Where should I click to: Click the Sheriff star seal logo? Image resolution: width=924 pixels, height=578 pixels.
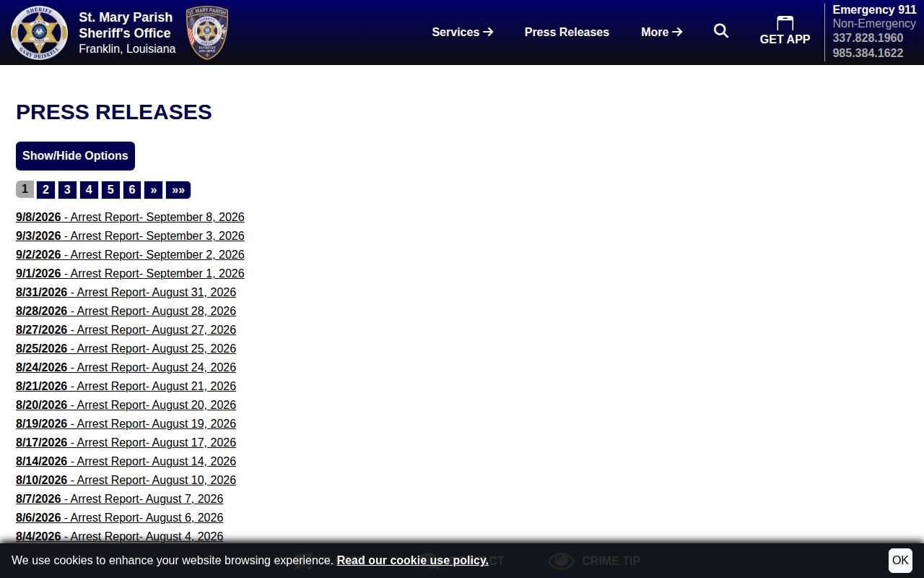(40, 33)
